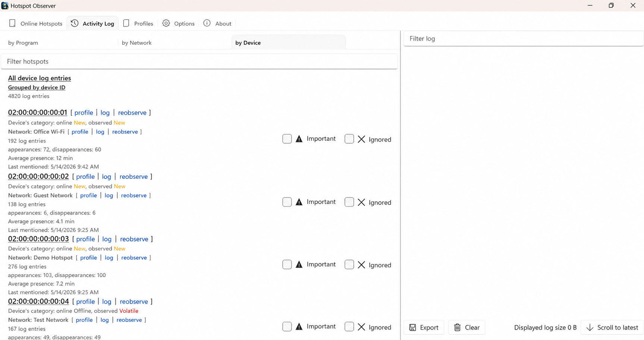This screenshot has height=340, width=644.
Task: Click "Last mentioned: 5/14/2026 9:42 AM" text
Action: click(54, 167)
